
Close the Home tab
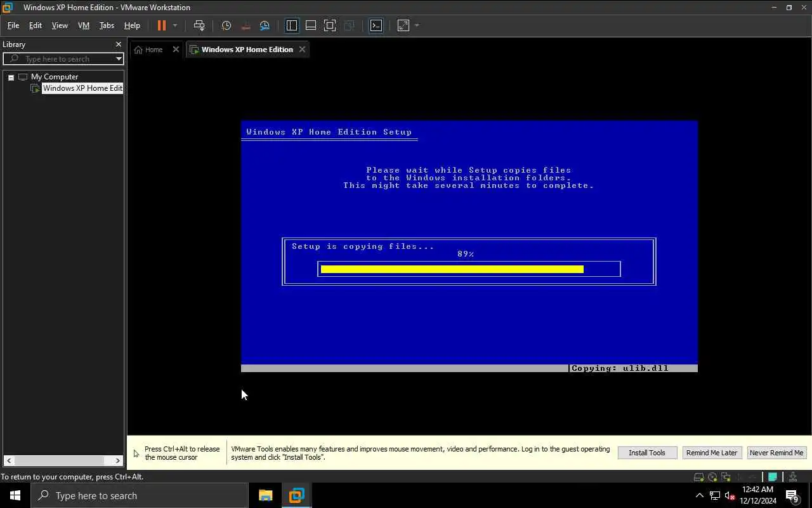[x=176, y=50]
